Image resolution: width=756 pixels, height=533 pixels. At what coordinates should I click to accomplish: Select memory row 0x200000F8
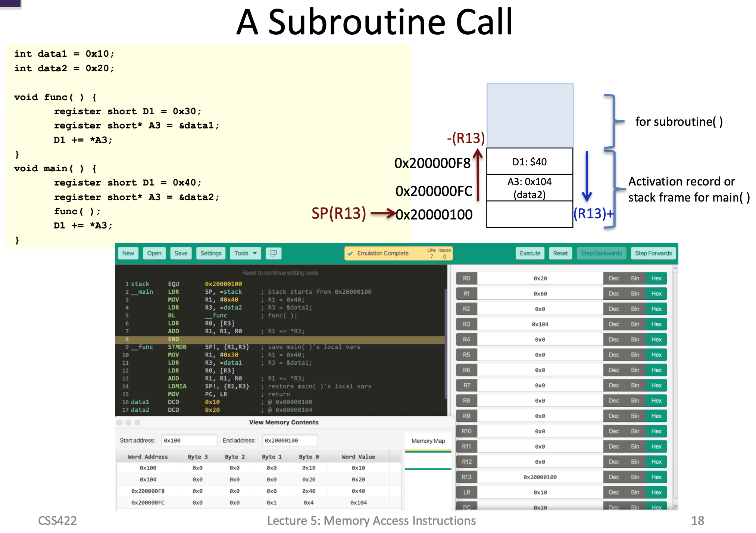coord(259,491)
